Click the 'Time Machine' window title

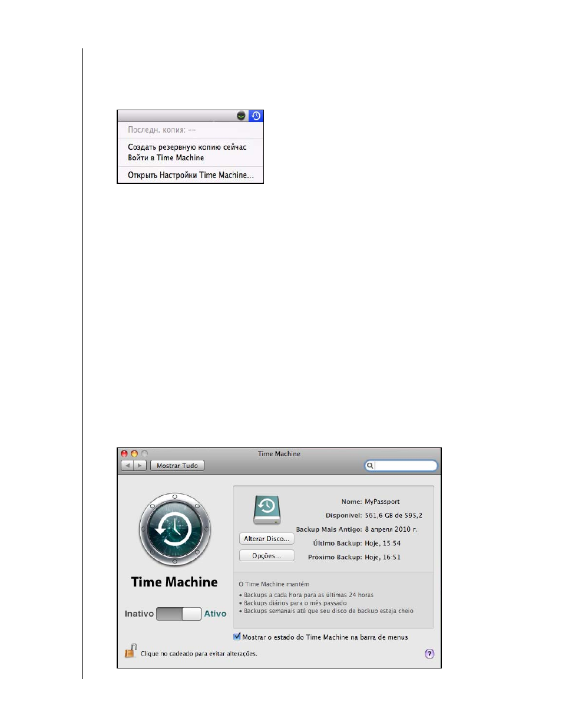tap(279, 454)
